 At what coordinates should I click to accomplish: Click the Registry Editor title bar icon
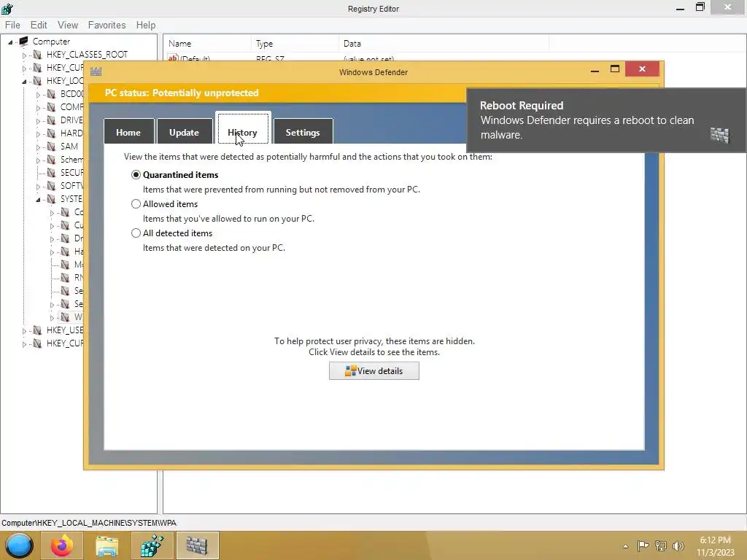click(x=7, y=9)
